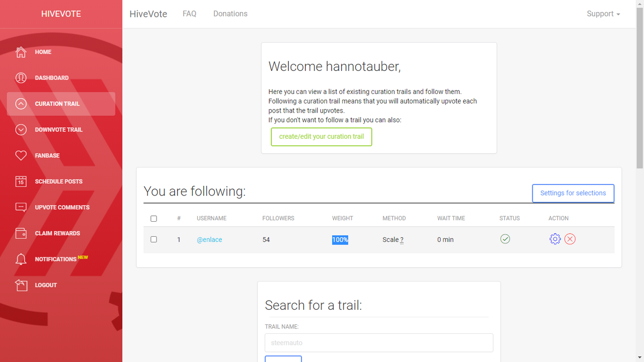This screenshot has width=644, height=362.
Task: Click the Fanbase heart icon
Action: (21, 155)
